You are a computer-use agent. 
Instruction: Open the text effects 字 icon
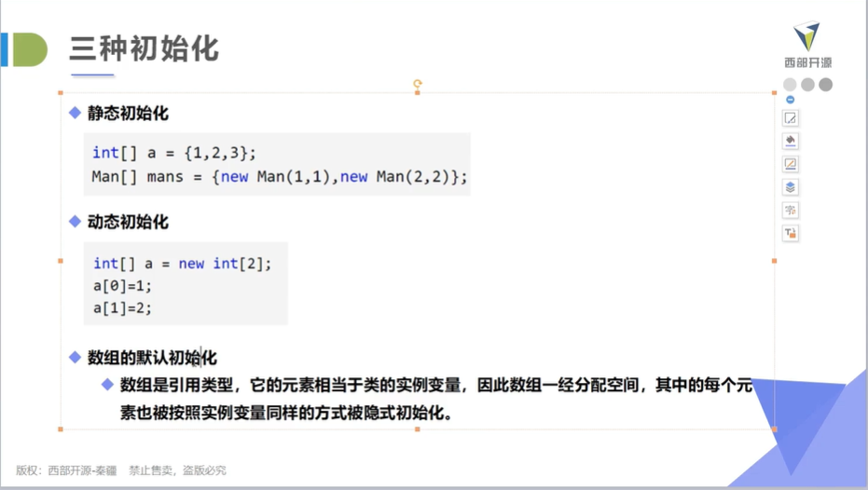(x=790, y=211)
